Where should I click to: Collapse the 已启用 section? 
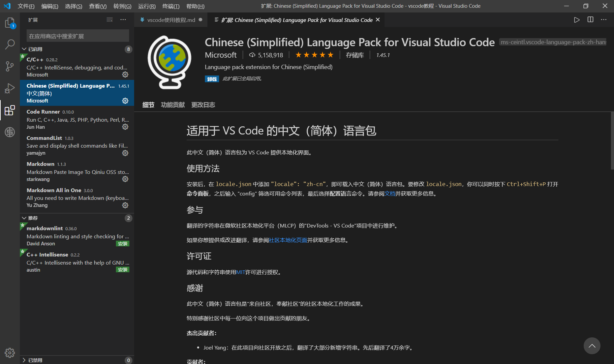(x=77, y=49)
